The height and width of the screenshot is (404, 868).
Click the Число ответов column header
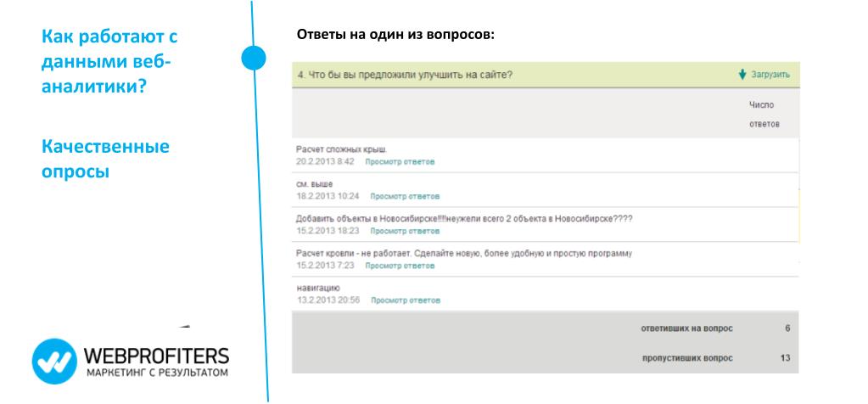764,115
